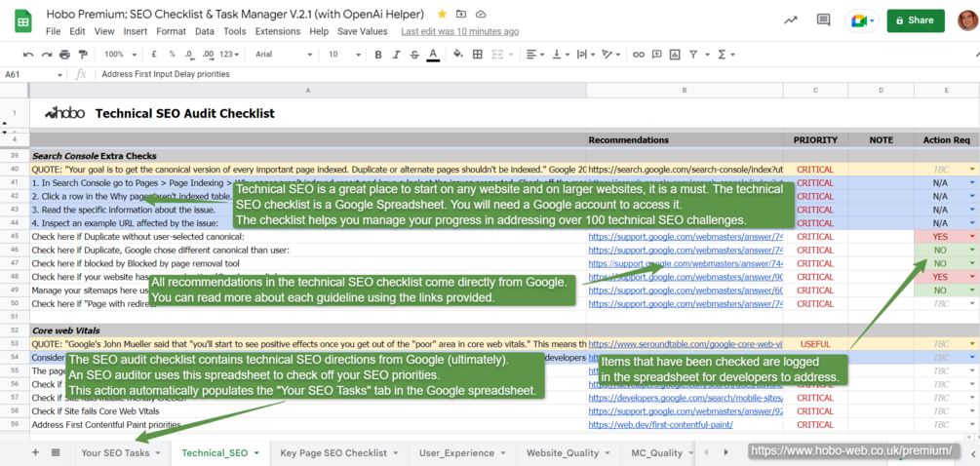Screen dimensions: 980x466
Task: Apply strikethrough formatting
Action: tap(414, 55)
